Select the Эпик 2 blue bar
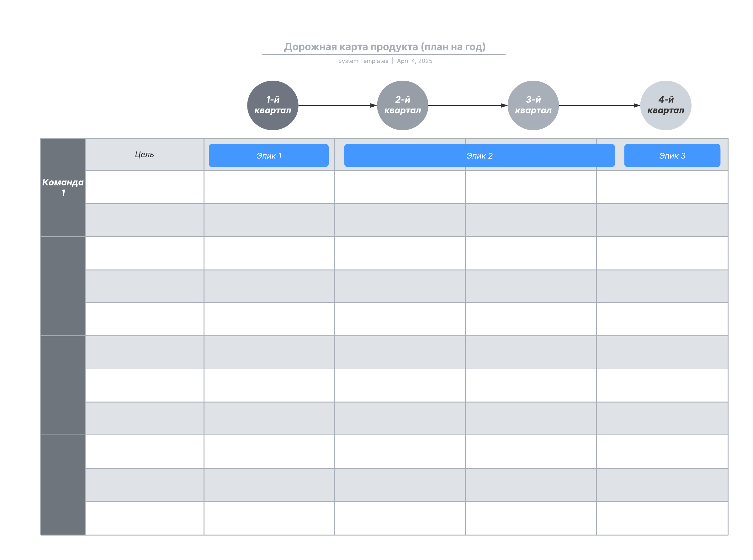 (x=479, y=155)
